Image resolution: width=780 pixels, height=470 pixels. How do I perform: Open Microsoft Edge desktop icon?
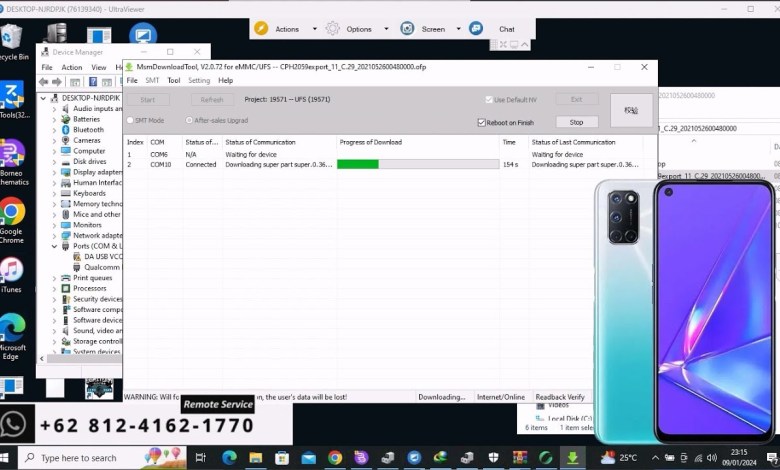12,336
